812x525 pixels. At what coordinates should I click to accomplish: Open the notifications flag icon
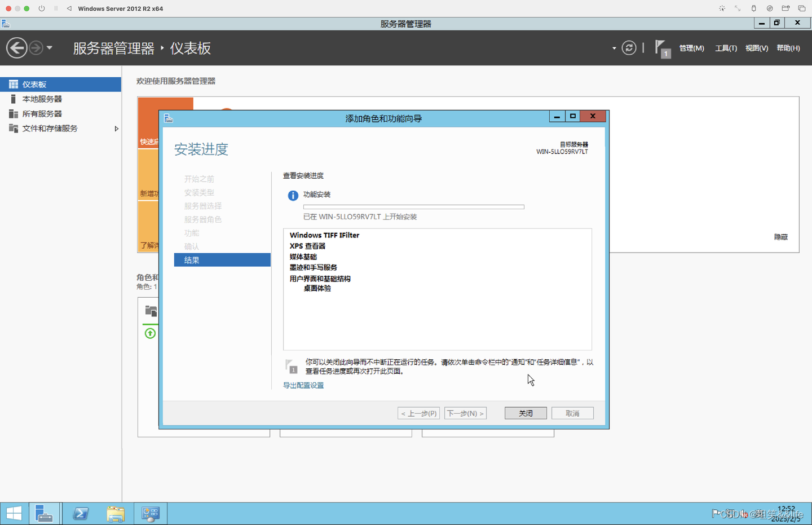663,48
